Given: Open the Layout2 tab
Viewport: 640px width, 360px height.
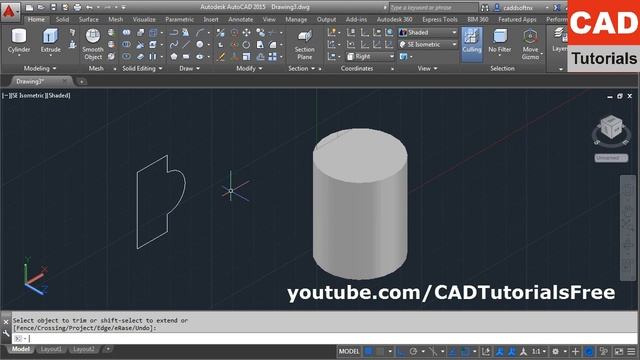Looking at the screenshot, I should pyautogui.click(x=84, y=349).
